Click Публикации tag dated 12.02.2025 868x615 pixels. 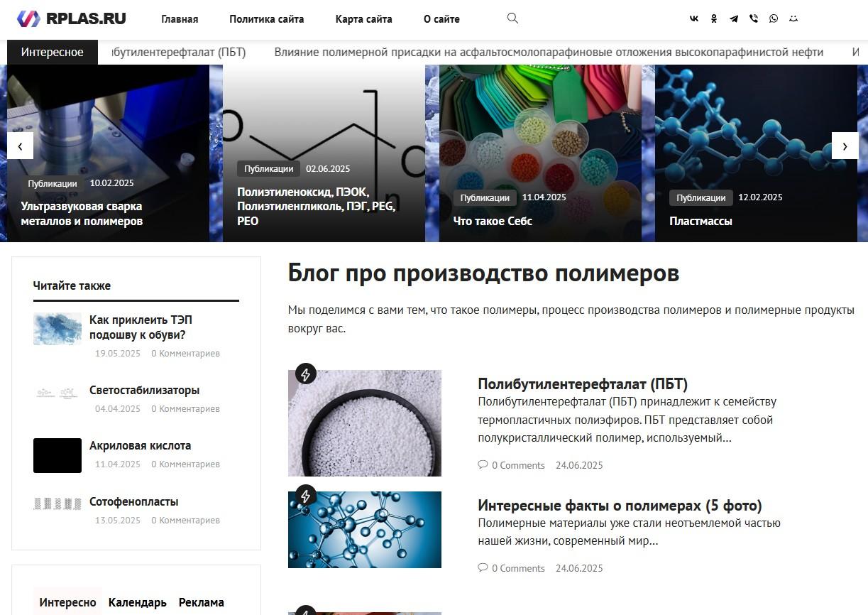pyautogui.click(x=701, y=197)
